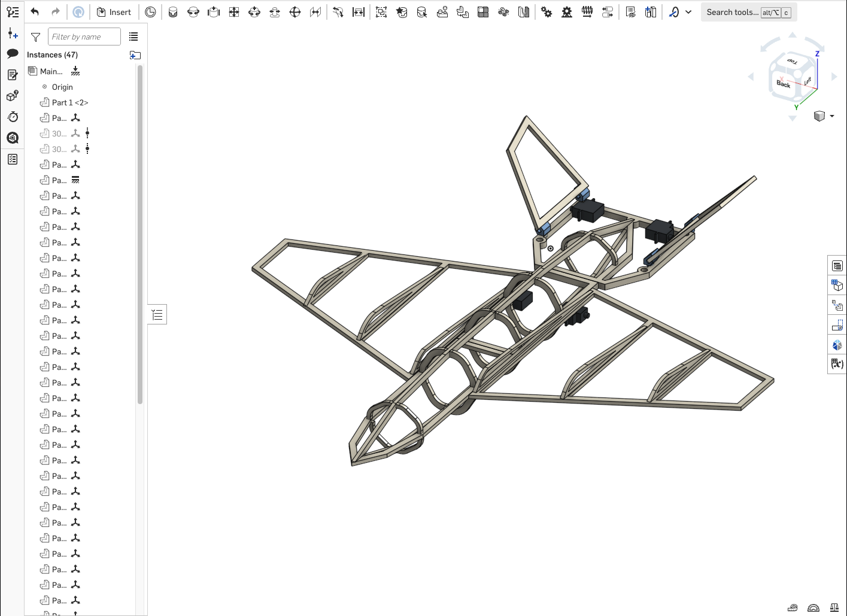Open the search cube sidebar icon
This screenshot has height=616, width=847.
[13, 138]
